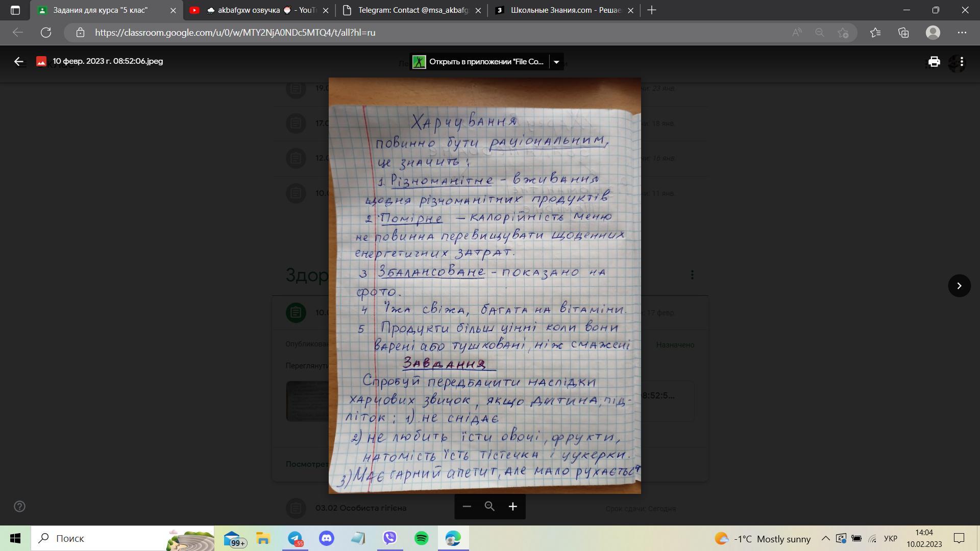Go to next attachment with right chevron

959,286
